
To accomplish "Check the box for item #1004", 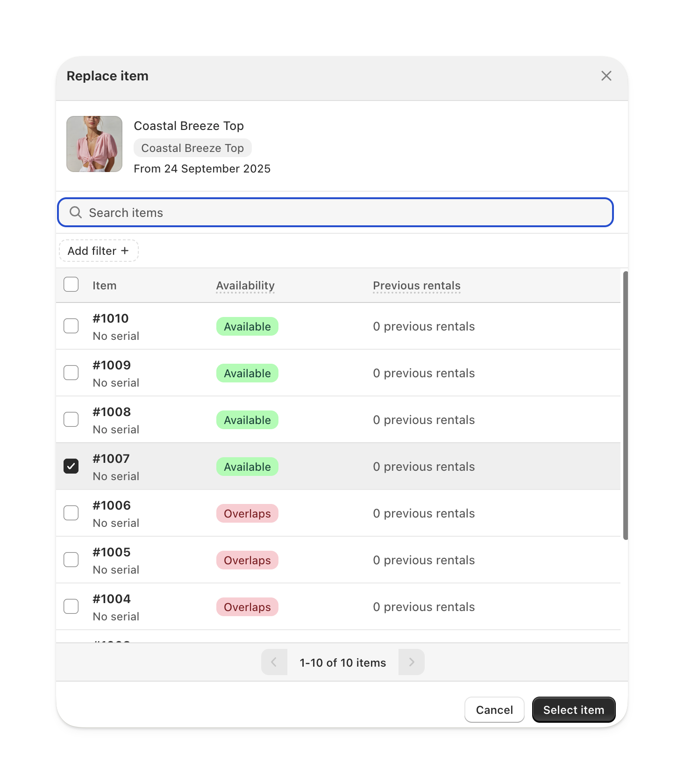I will coord(71,606).
